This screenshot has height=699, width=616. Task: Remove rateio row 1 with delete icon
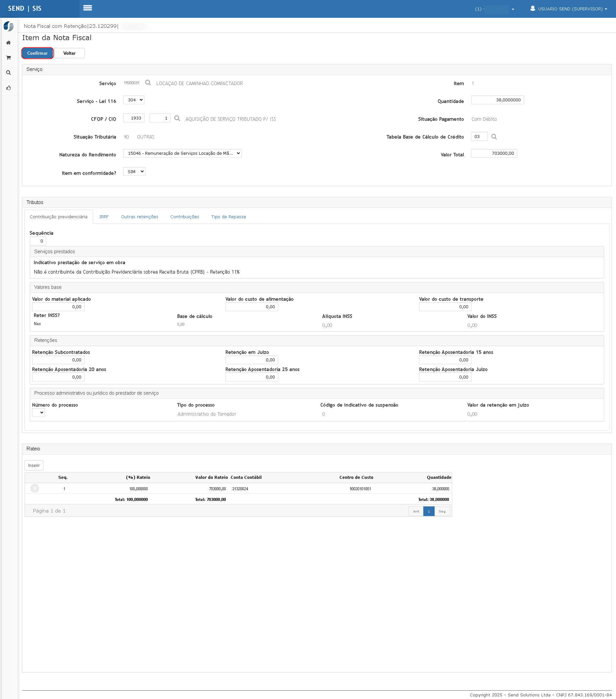[x=35, y=488]
